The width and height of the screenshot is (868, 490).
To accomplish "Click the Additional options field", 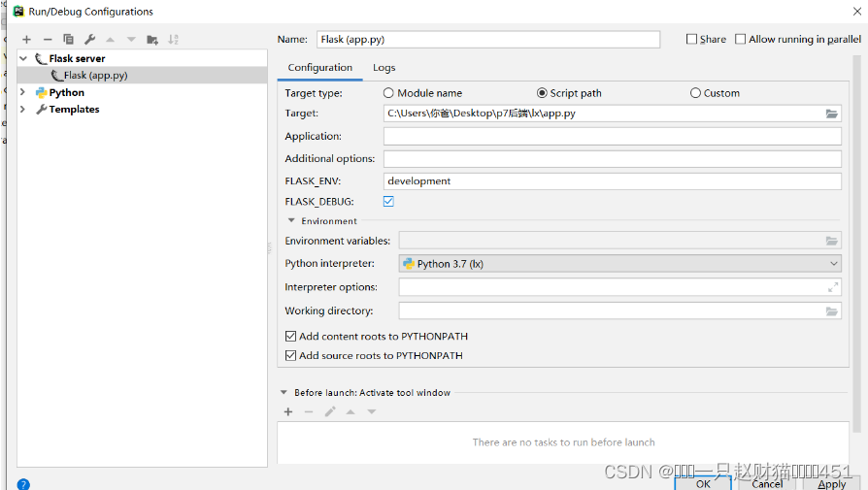I will (x=613, y=159).
